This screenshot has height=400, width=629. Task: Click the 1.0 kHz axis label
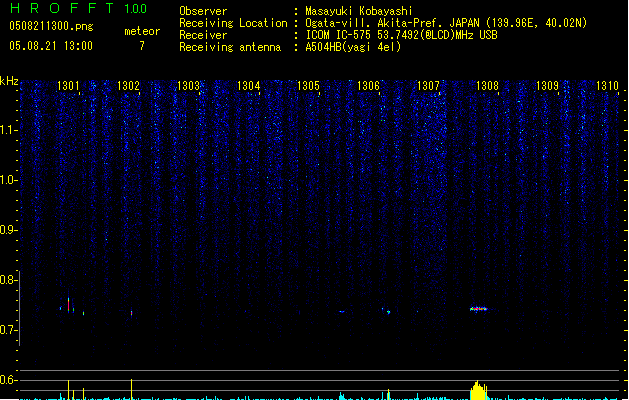coord(8,180)
